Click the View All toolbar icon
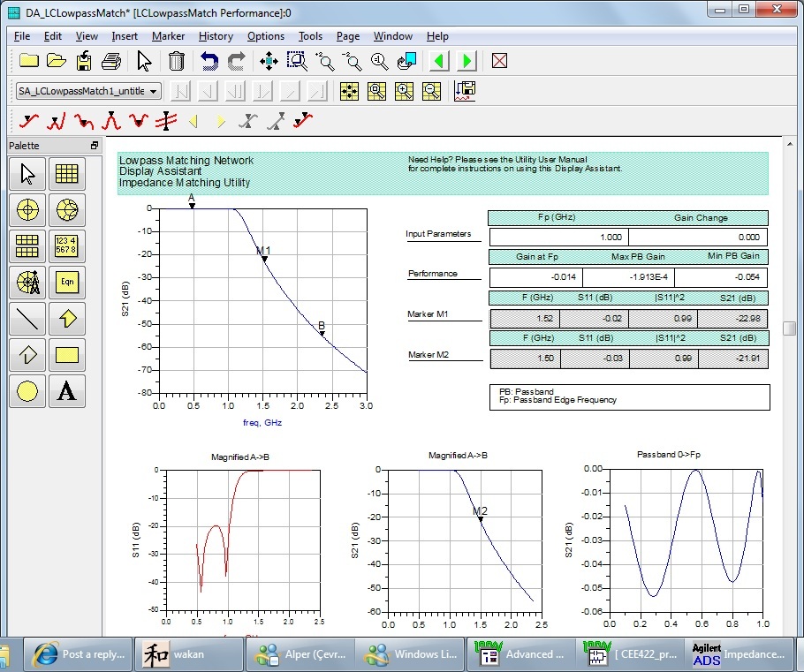Viewport: 804px width, 672px height. [268, 61]
